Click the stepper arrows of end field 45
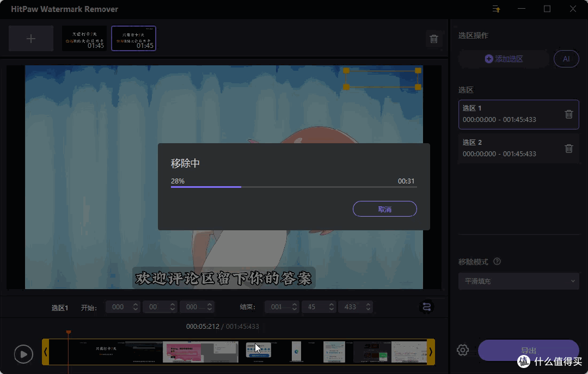The height and width of the screenshot is (374, 588). pos(331,307)
